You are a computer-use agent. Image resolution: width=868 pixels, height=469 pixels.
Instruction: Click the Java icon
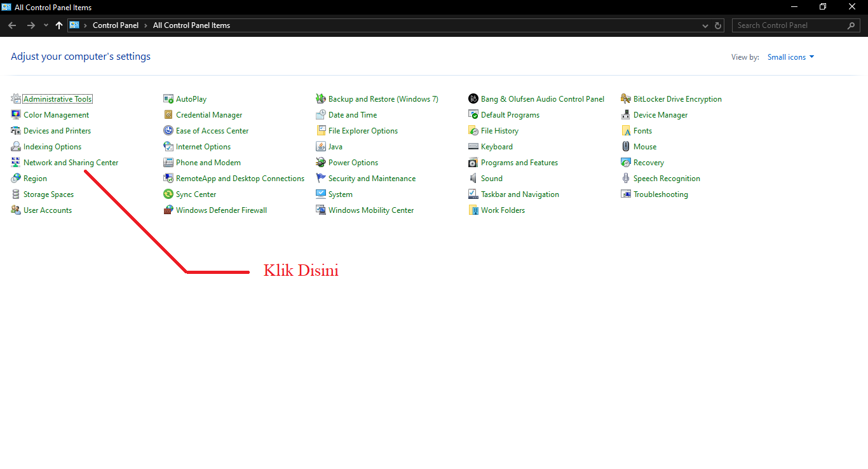321,147
